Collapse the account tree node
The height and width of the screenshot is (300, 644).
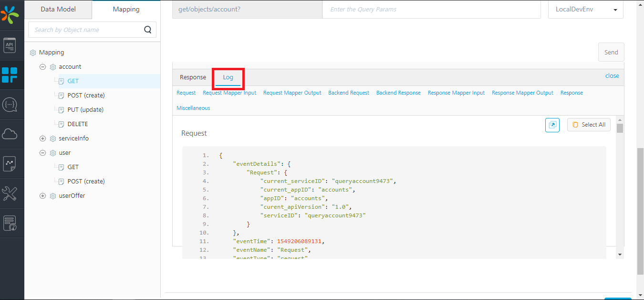pyautogui.click(x=42, y=66)
